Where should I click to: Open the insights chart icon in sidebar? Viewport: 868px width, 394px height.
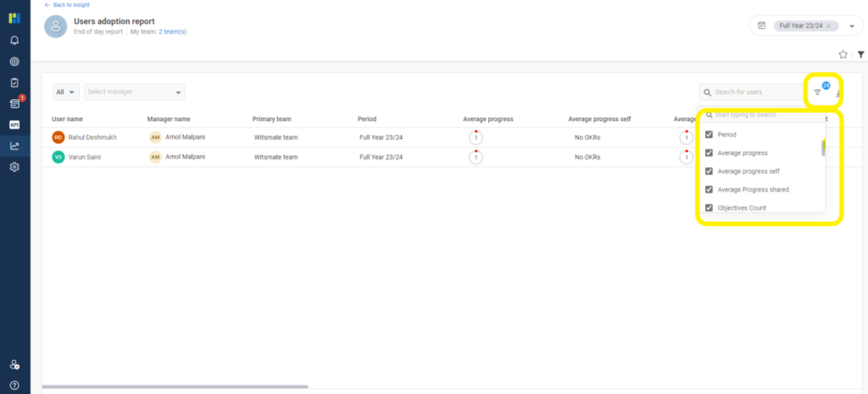(14, 146)
